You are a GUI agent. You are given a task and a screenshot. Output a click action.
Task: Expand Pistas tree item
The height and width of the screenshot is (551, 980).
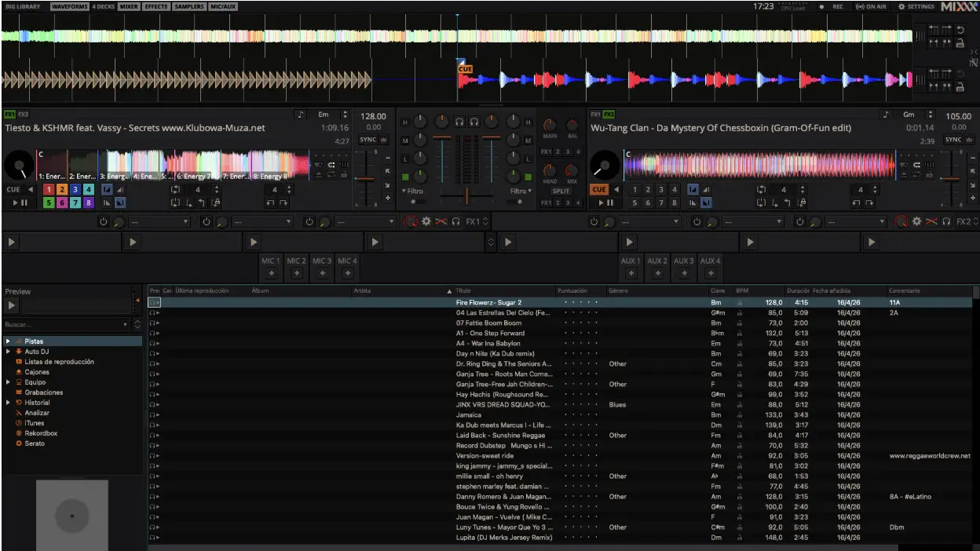8,341
